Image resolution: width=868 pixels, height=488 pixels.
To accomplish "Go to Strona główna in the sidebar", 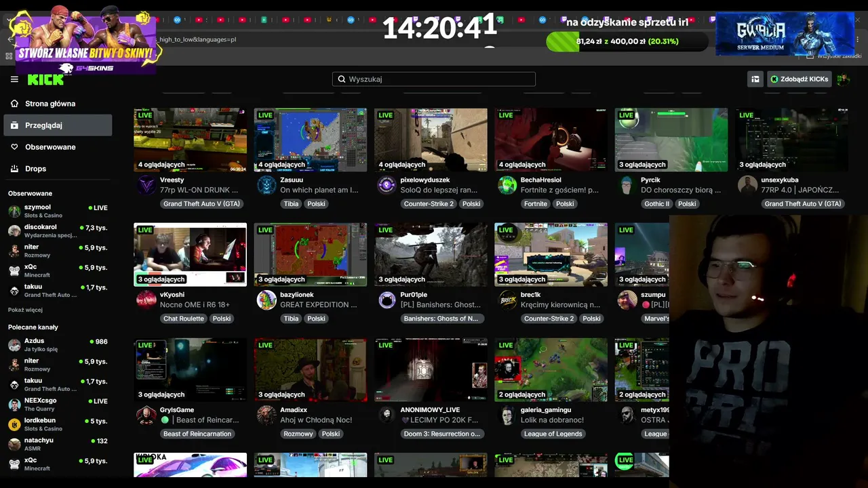I will (x=58, y=104).
